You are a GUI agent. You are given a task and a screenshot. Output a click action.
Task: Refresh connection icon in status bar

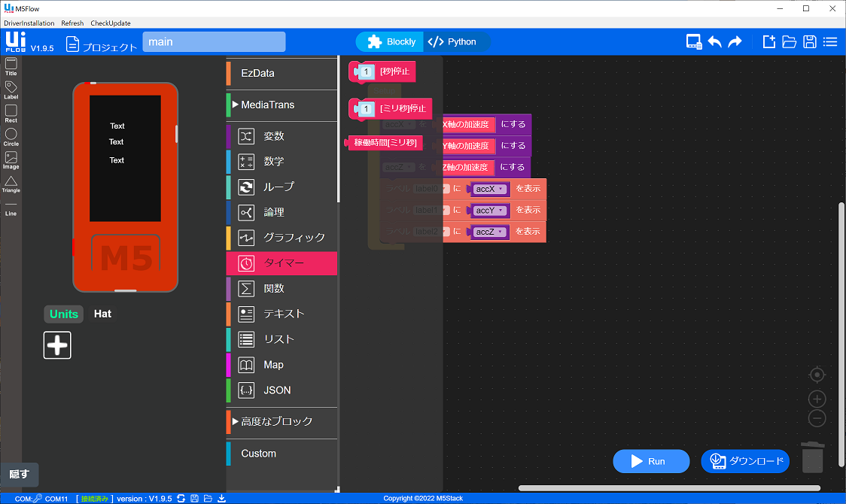click(x=181, y=499)
